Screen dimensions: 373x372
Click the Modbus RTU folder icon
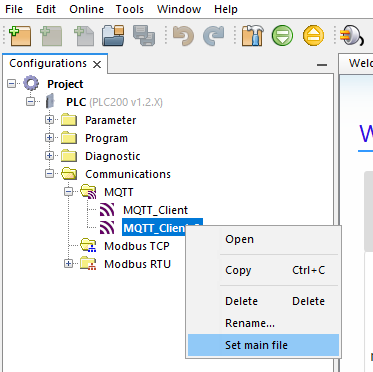[88, 264]
